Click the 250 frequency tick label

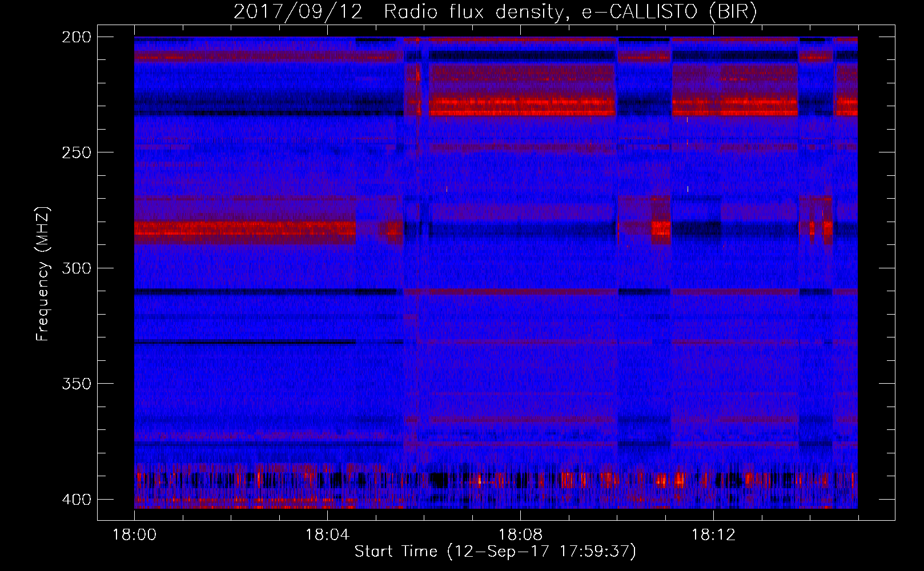(x=77, y=152)
